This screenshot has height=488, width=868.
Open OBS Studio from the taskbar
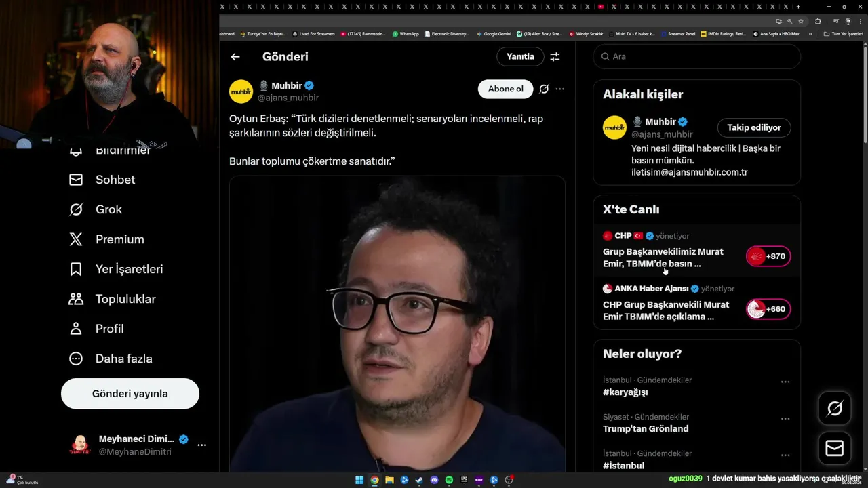[509, 480]
